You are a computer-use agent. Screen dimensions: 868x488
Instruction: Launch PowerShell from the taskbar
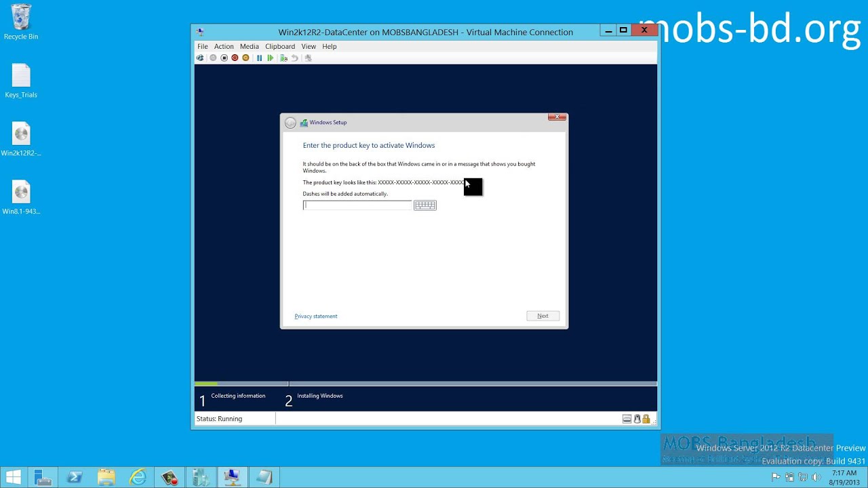(x=75, y=477)
